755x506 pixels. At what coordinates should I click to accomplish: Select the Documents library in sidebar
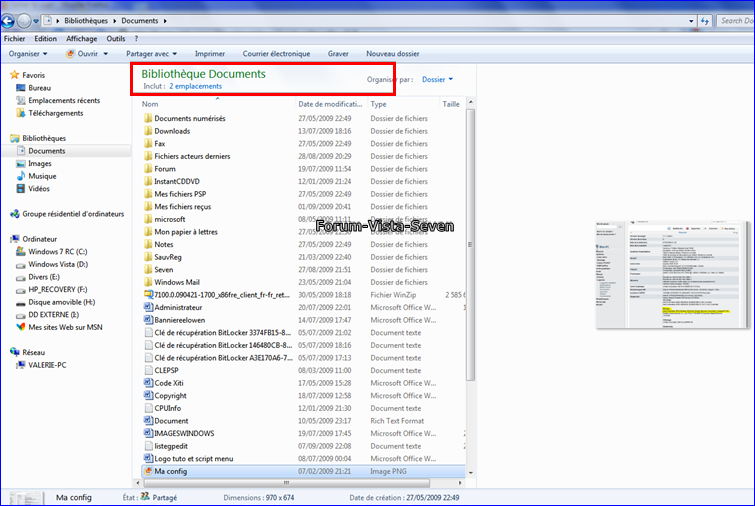[47, 151]
